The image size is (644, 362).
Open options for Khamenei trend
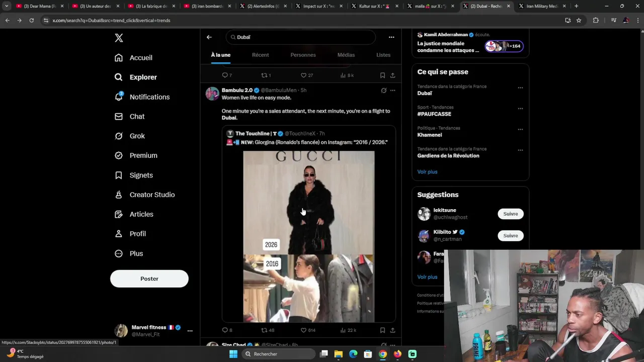pos(520,129)
